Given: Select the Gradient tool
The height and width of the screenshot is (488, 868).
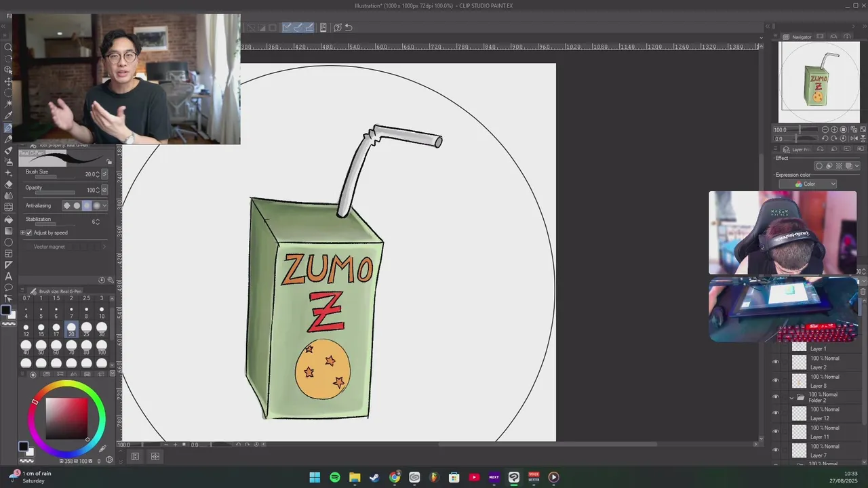Looking at the screenshot, I should coord(8,230).
